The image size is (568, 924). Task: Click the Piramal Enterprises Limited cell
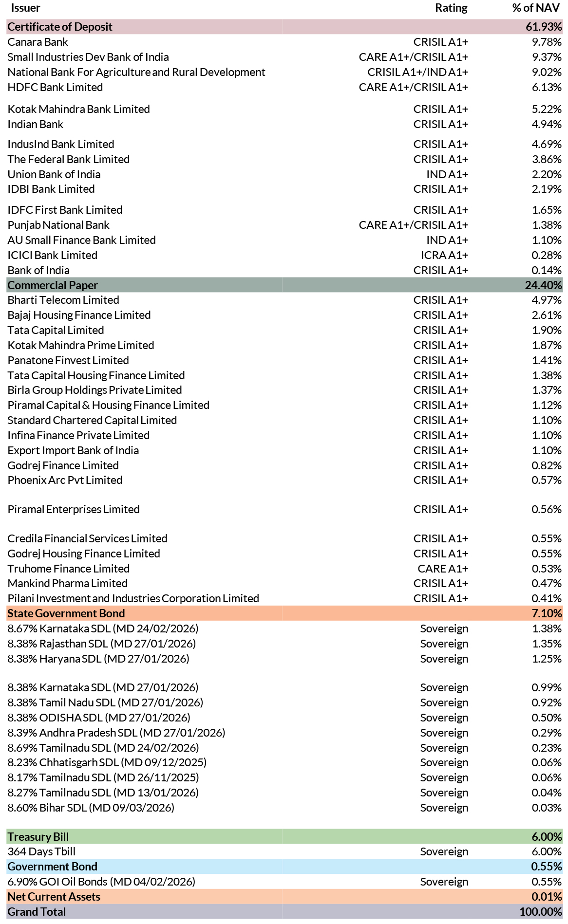74,509
